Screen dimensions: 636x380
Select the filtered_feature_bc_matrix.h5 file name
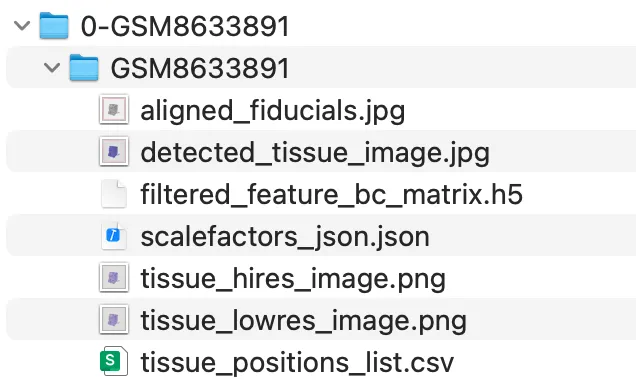pyautogui.click(x=331, y=194)
